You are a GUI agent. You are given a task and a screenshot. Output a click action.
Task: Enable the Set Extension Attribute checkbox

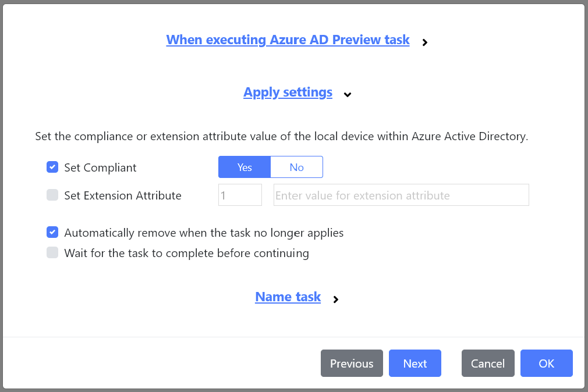(52, 195)
